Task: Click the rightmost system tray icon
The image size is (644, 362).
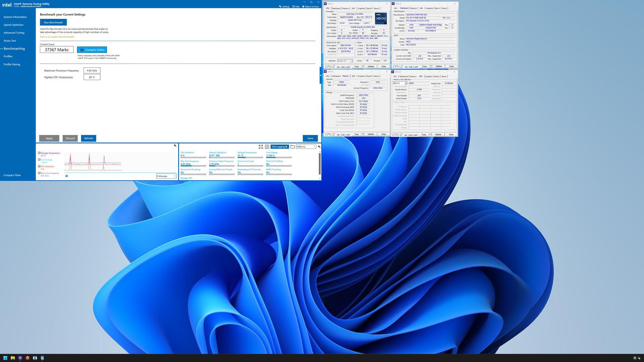Action: pyautogui.click(x=639, y=358)
